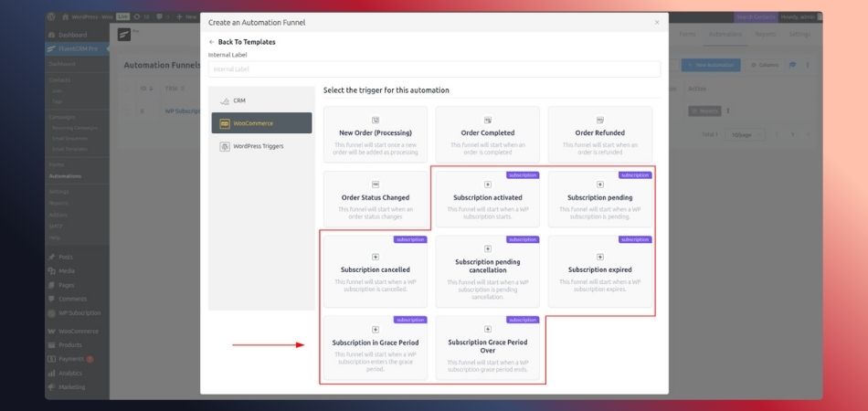Viewport: 868px width, 411px height.
Task: Open WP Subscription in WordPress sidebar
Action: coord(78,313)
